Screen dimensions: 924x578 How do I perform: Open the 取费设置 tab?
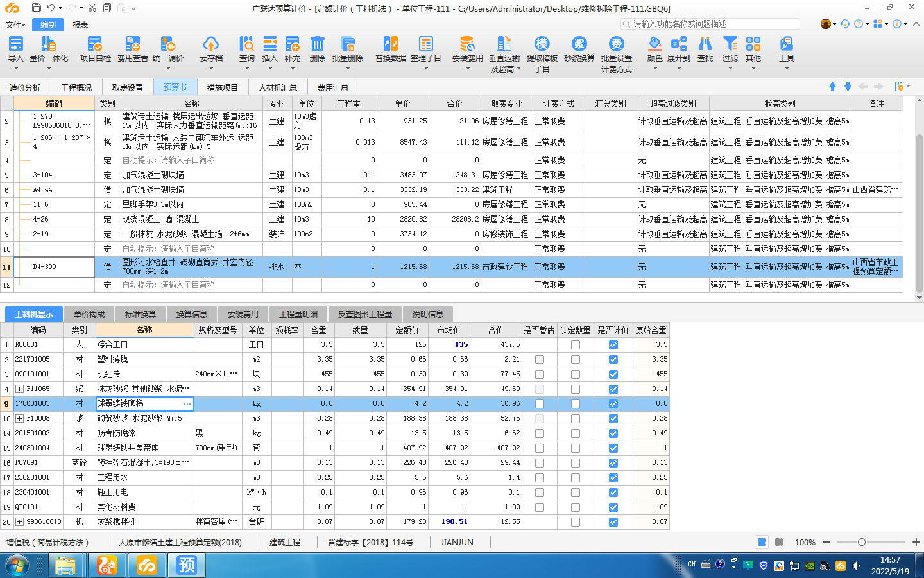[x=128, y=87]
